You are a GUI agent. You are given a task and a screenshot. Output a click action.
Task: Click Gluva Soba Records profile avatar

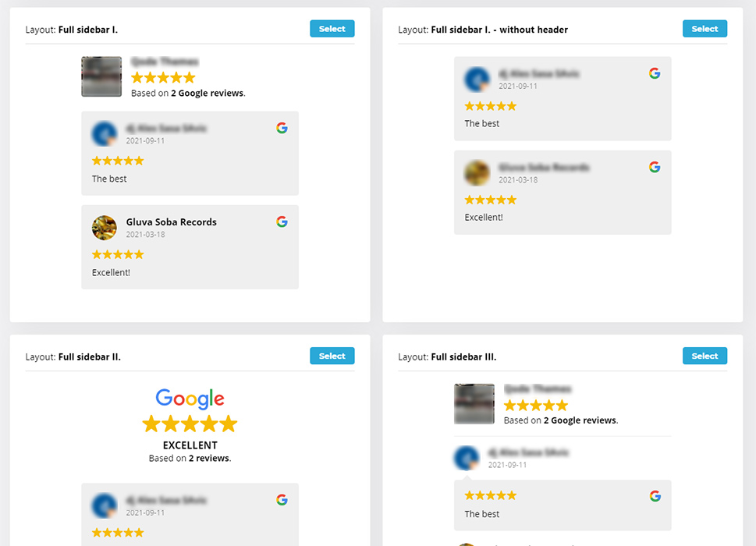[104, 228]
